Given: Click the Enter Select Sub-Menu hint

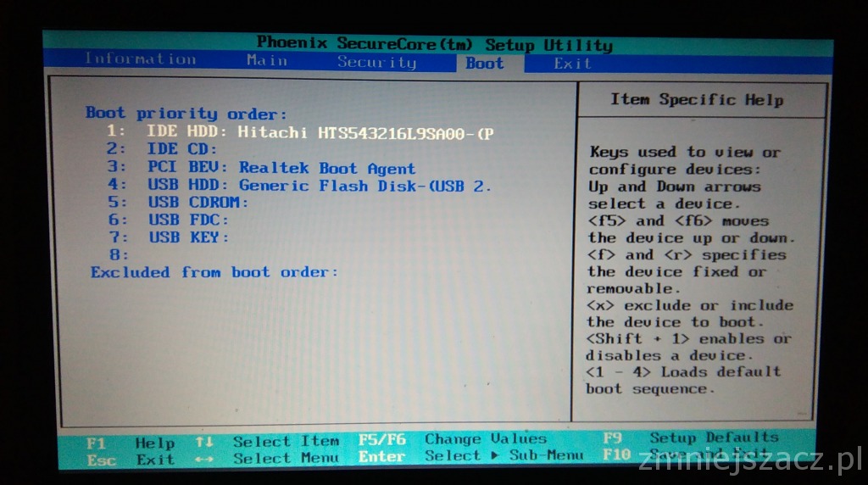Looking at the screenshot, I should coord(470,455).
